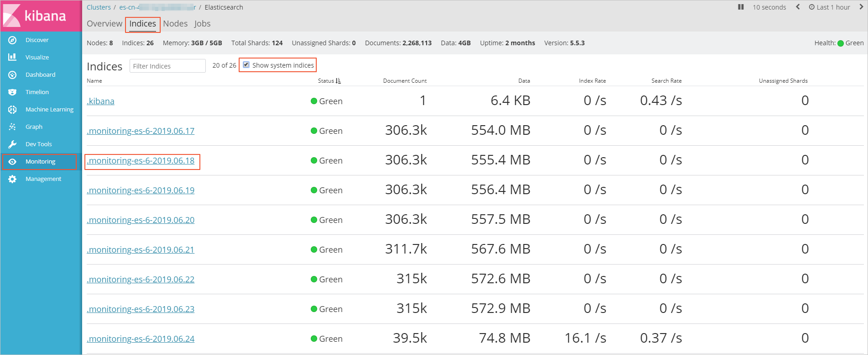
Task: Pause auto-refresh with pause icon
Action: [741, 7]
